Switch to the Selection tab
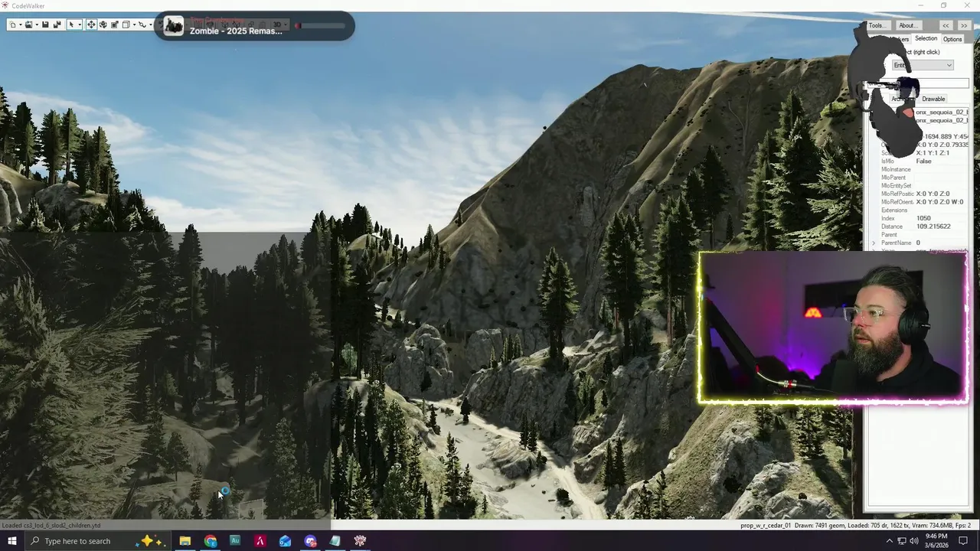The width and height of the screenshot is (980, 551). (x=926, y=38)
